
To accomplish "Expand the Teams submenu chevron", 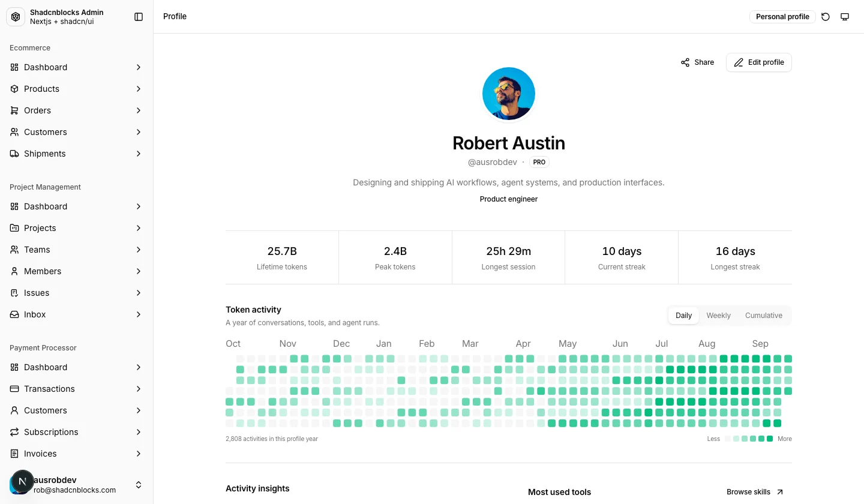I will [139, 250].
